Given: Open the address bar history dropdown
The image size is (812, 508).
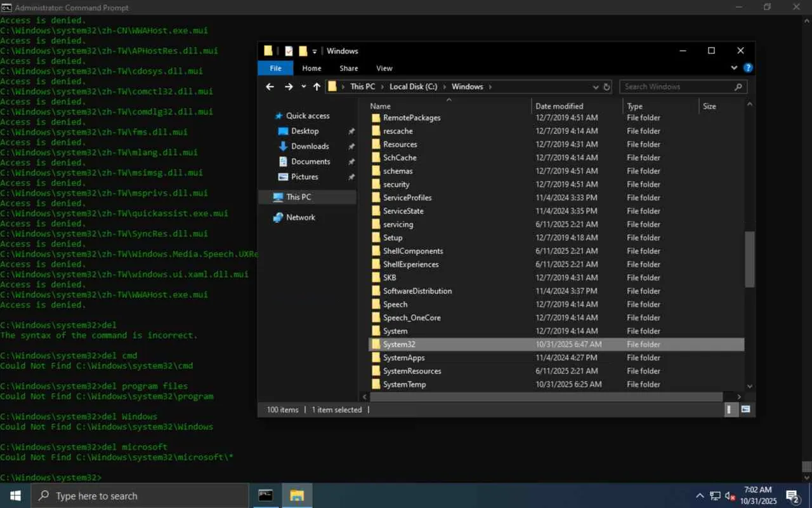Looking at the screenshot, I should point(596,87).
